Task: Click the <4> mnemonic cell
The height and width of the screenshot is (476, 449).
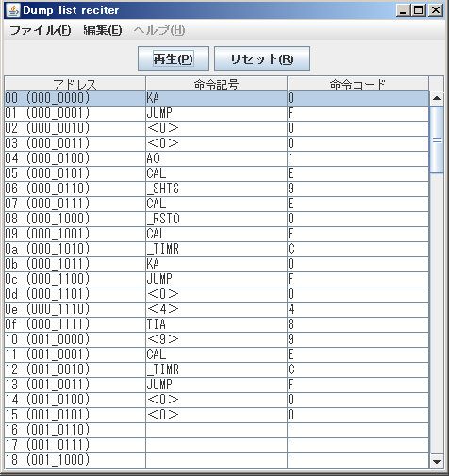Action: pyautogui.click(x=216, y=309)
